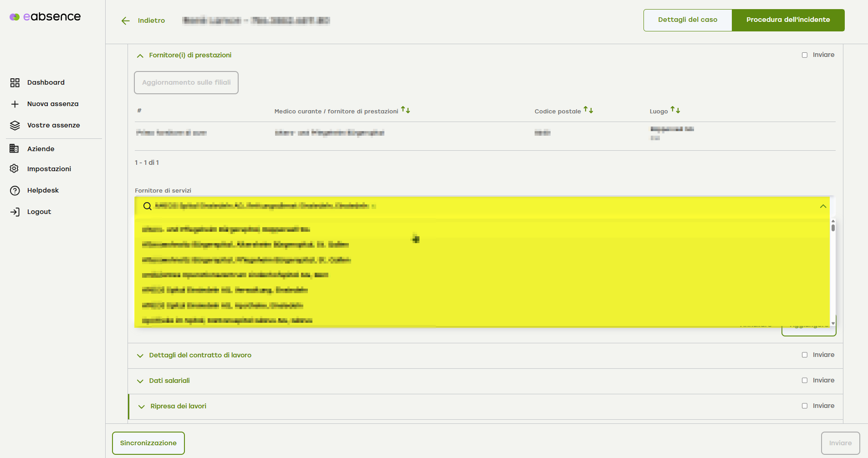
Task: Expand Dettagli del contratto di lavoro
Action: 140,356
